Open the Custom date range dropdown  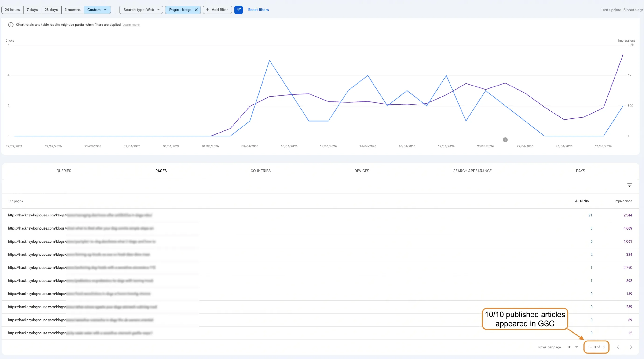click(97, 10)
